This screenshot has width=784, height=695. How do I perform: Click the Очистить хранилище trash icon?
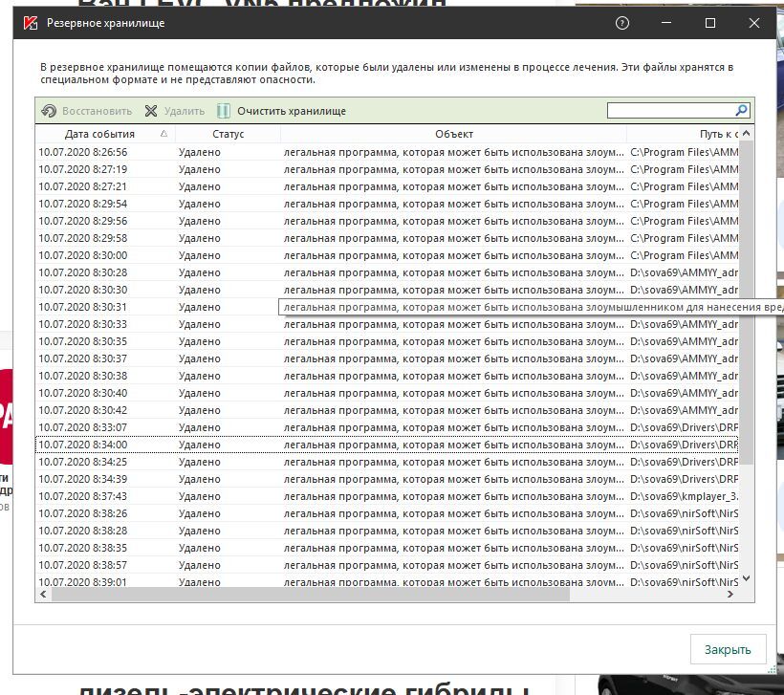224,111
